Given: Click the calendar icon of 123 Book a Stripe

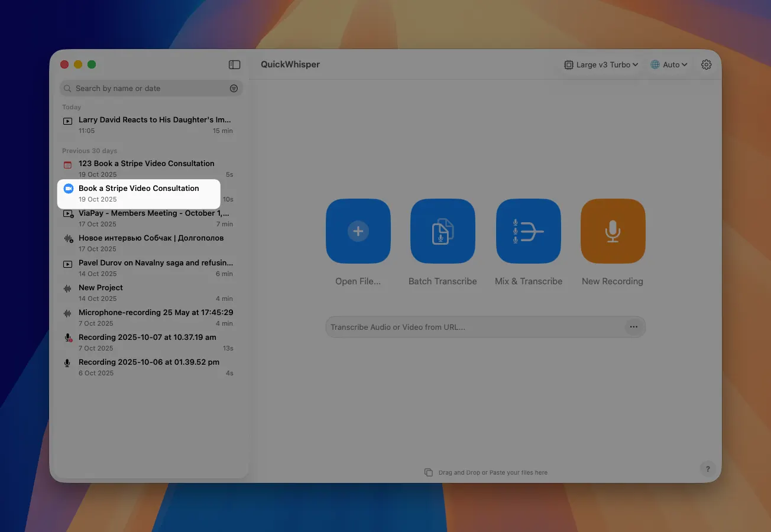Looking at the screenshot, I should point(68,165).
